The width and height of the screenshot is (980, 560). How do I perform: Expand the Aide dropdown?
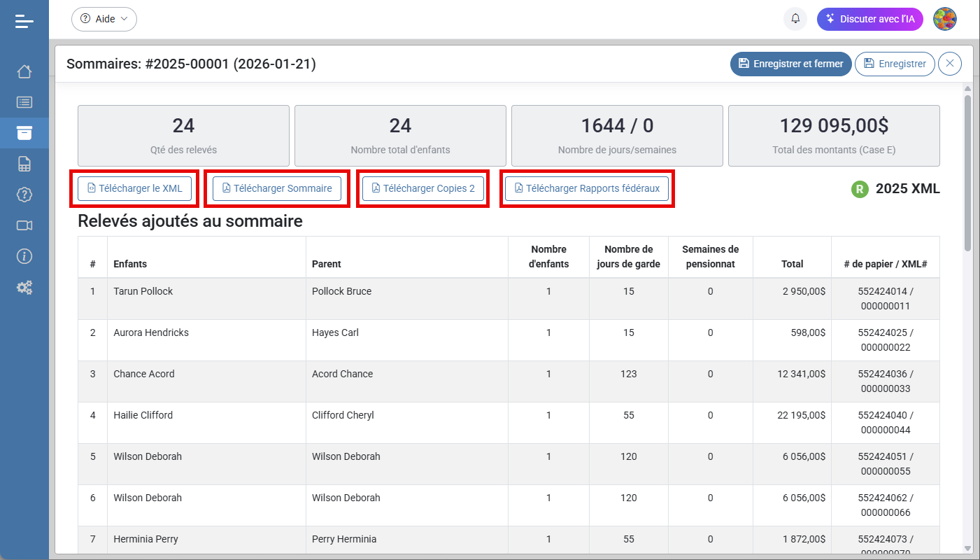pos(104,19)
